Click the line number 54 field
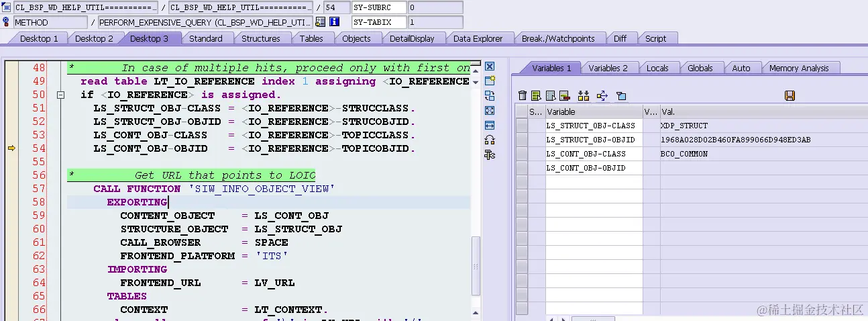 tap(336, 7)
